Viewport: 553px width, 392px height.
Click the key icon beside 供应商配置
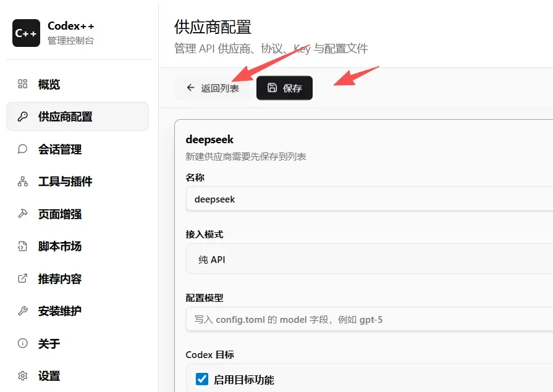click(x=23, y=116)
